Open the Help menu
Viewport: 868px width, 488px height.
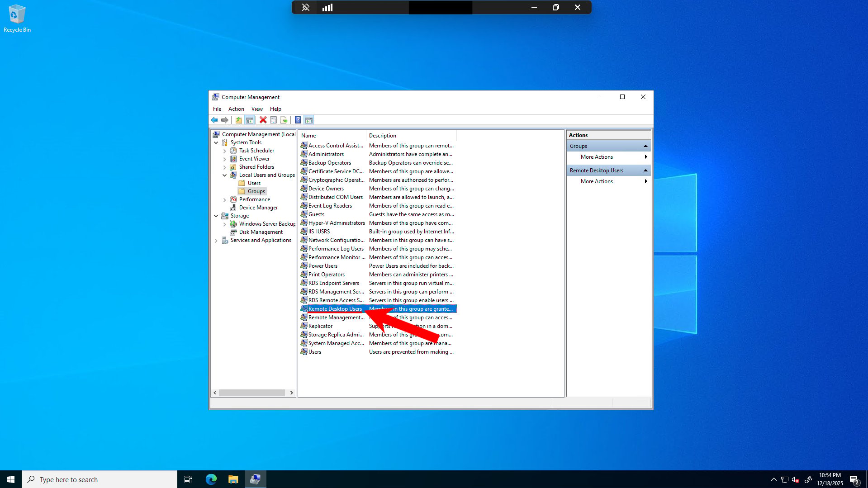[275, 109]
